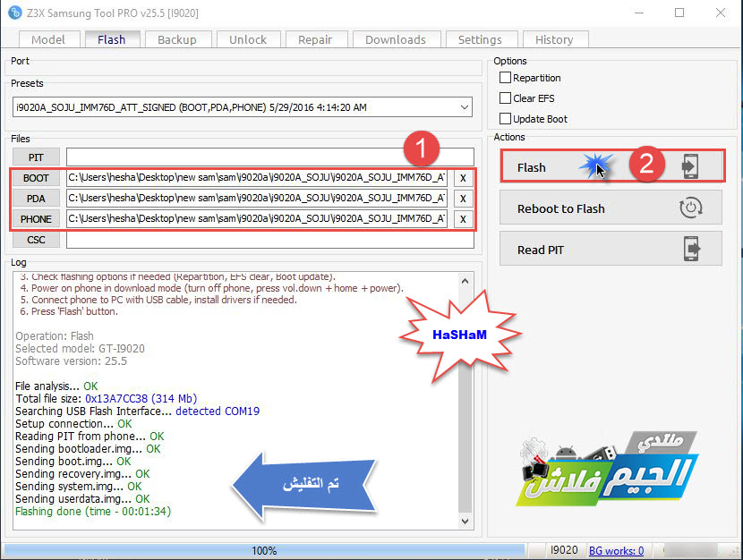Click the PIT file path field
This screenshot has width=743, height=560.
[x=270, y=157]
